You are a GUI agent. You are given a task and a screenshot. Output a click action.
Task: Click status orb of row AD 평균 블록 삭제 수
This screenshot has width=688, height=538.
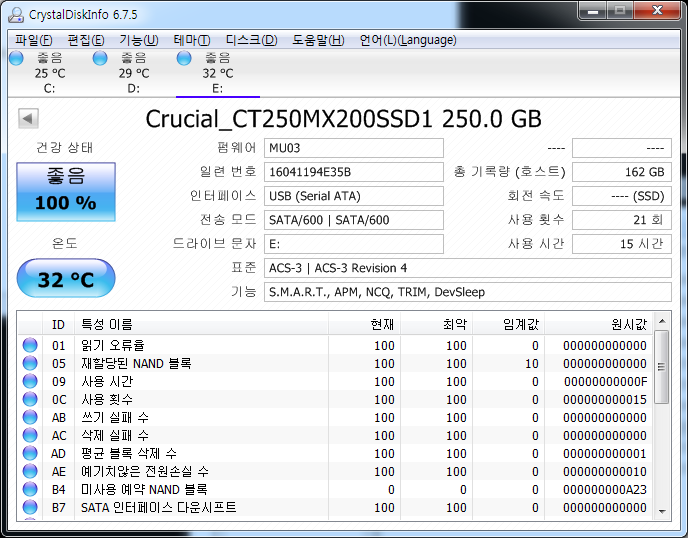coord(30,453)
